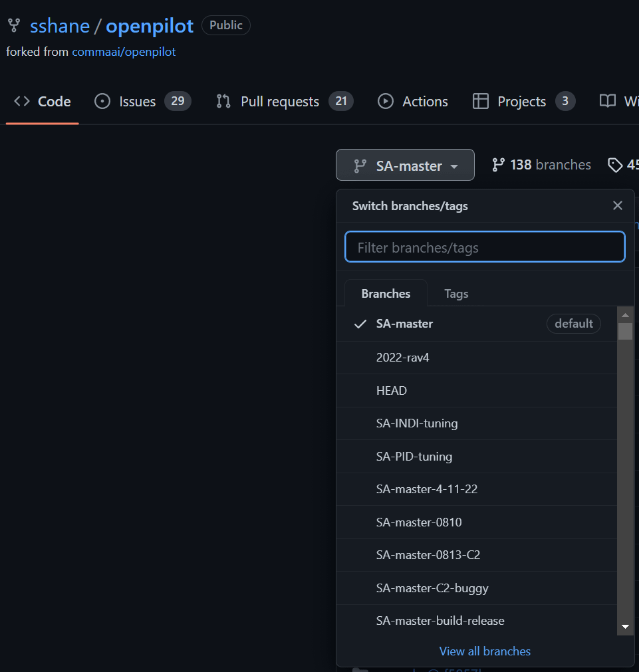Switch to the SA-master-0813-C2 branch

(x=477, y=555)
